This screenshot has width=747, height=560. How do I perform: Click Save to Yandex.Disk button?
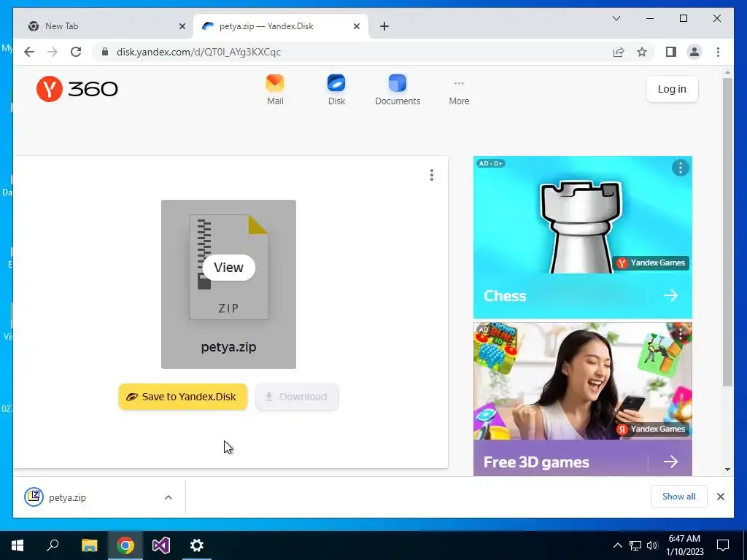point(183,397)
